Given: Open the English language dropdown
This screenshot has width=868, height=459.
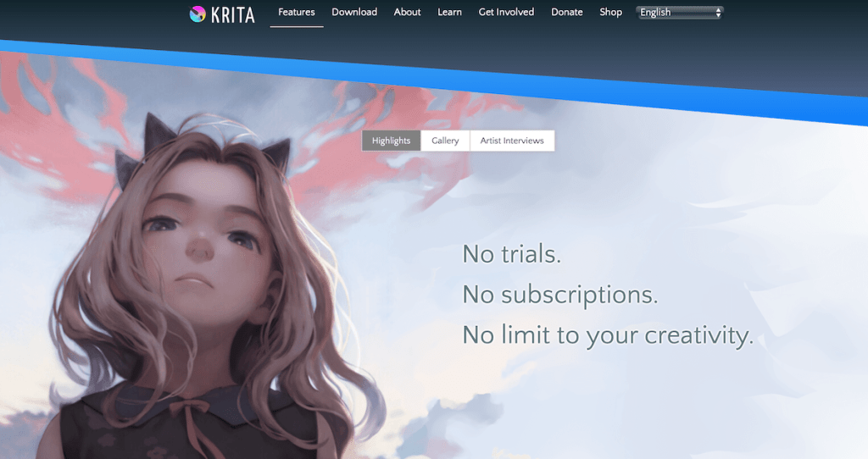Looking at the screenshot, I should pyautogui.click(x=680, y=12).
